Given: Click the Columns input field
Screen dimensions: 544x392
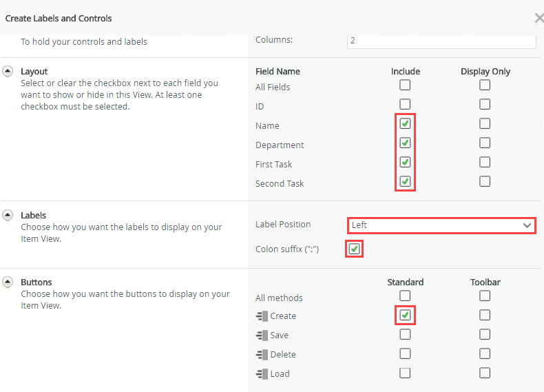Looking at the screenshot, I should (441, 41).
